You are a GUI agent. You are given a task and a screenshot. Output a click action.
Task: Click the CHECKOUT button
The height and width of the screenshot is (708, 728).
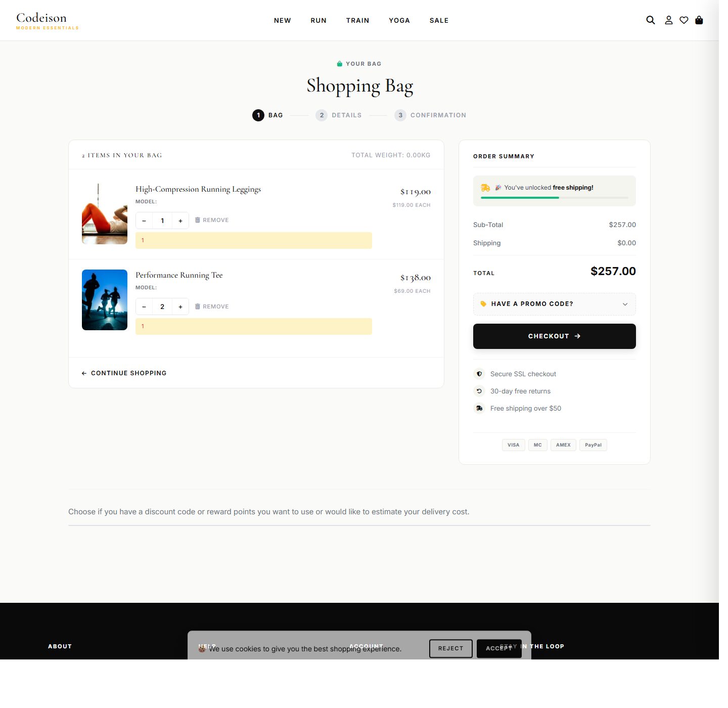click(x=554, y=336)
